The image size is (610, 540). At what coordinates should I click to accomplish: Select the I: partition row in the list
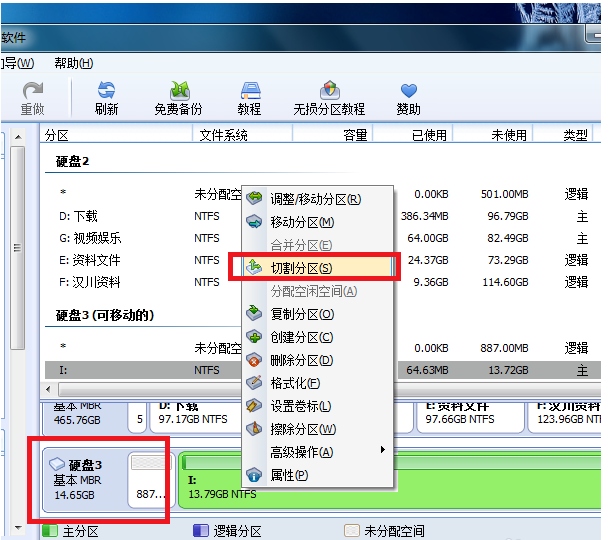[x=323, y=370]
